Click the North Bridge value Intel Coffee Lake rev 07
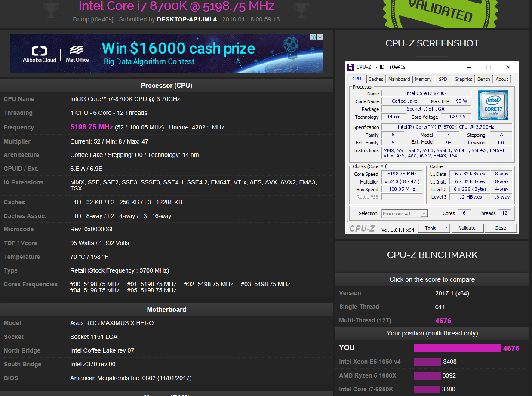532x396 pixels. 102,350
